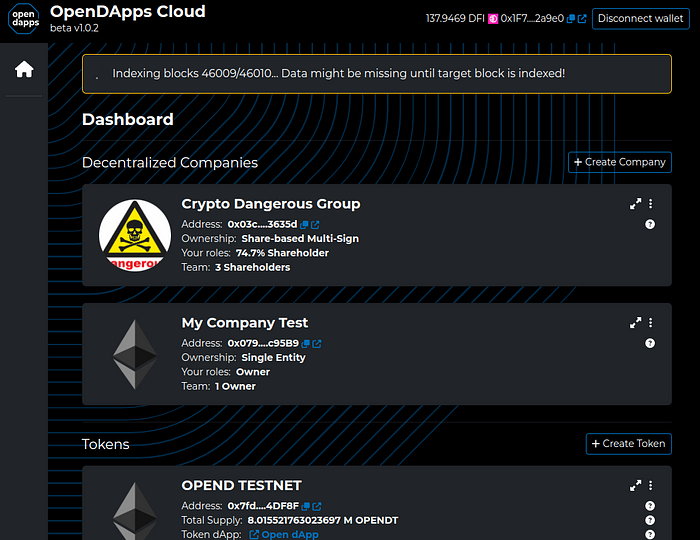The width and height of the screenshot is (700, 540).
Task: Click the Create Token button
Action: (x=629, y=444)
